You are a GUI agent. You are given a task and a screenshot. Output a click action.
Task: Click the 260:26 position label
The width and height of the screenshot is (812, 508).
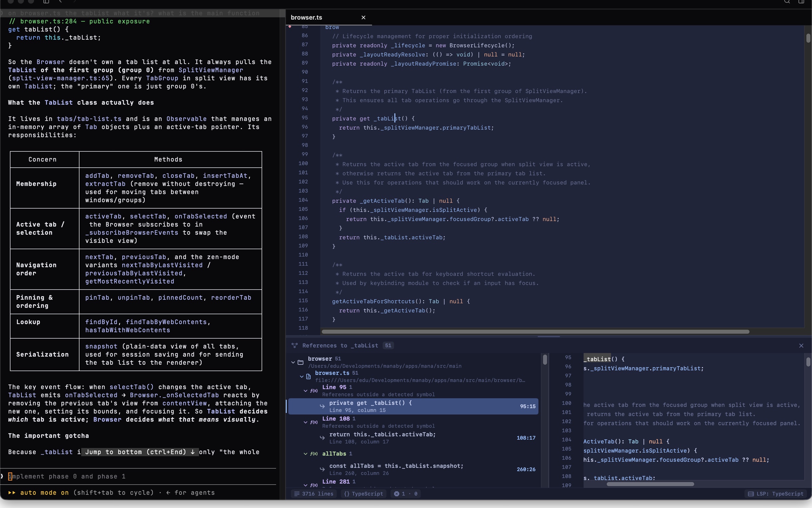(x=526, y=469)
